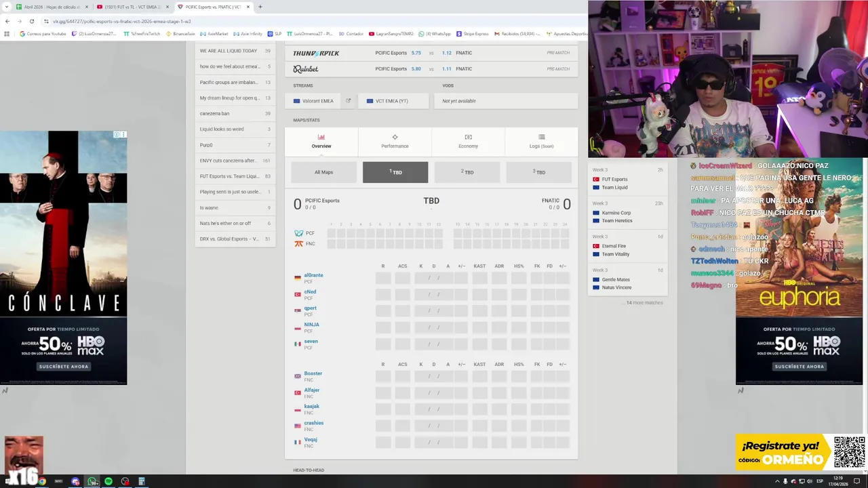Open thread 'Liquid looks so weird'
Screen dimensions: 868x488
click(235, 129)
